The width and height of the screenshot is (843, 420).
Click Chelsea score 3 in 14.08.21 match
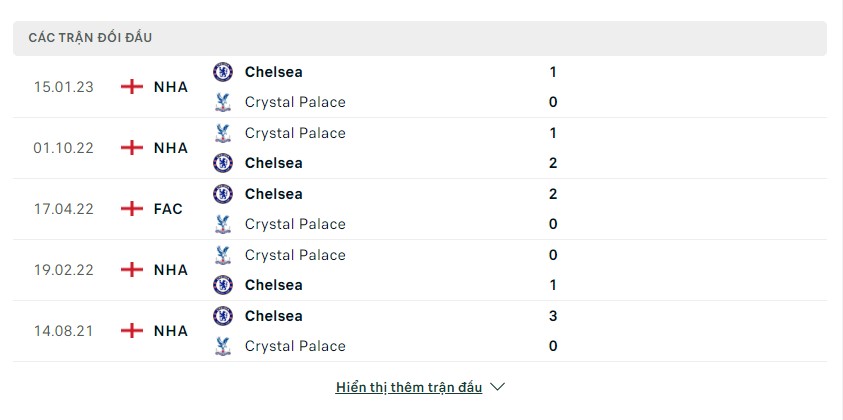coord(553,316)
